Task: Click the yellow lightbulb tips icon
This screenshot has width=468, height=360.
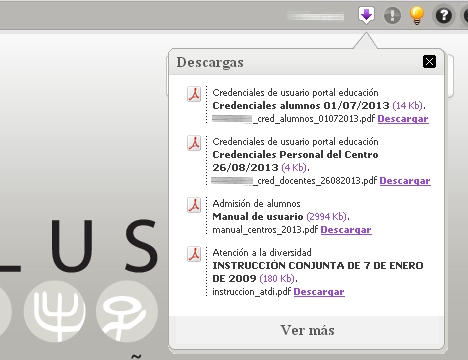Action: (417, 15)
